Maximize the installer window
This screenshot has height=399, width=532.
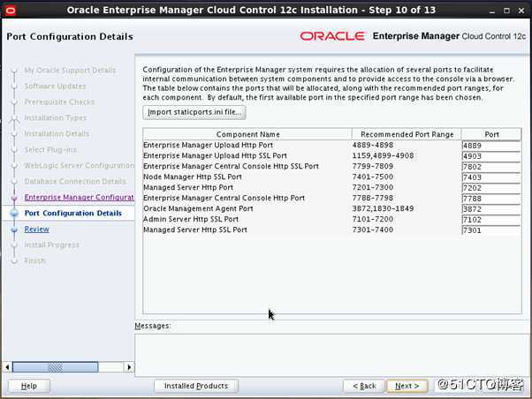506,11
